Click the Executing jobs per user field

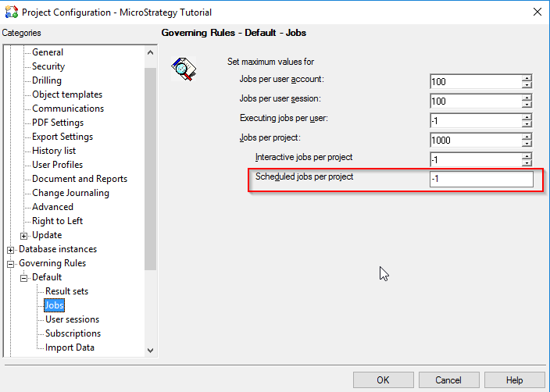coord(476,120)
